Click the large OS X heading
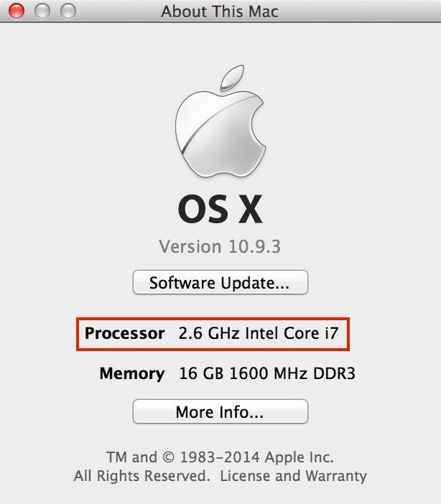Image resolution: width=441 pixels, height=504 pixels. click(220, 210)
